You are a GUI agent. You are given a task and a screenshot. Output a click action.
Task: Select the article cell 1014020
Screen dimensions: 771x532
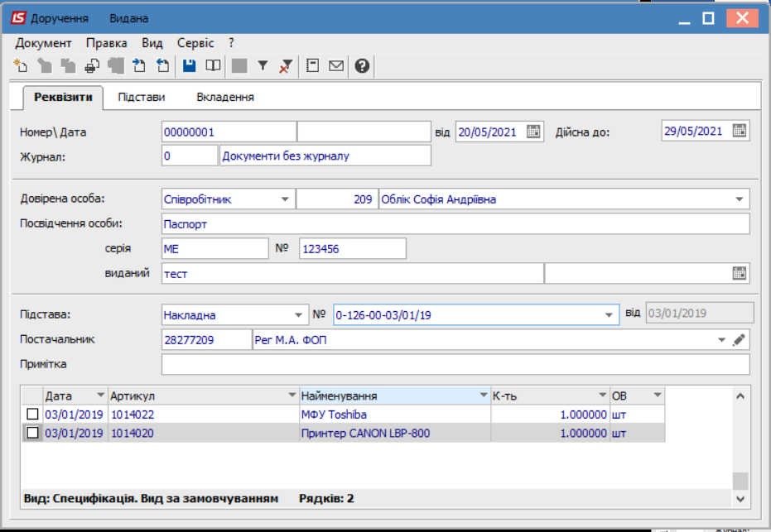pos(204,433)
